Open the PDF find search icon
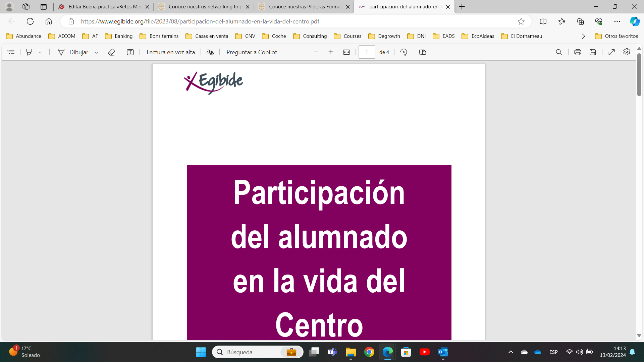 559,52
